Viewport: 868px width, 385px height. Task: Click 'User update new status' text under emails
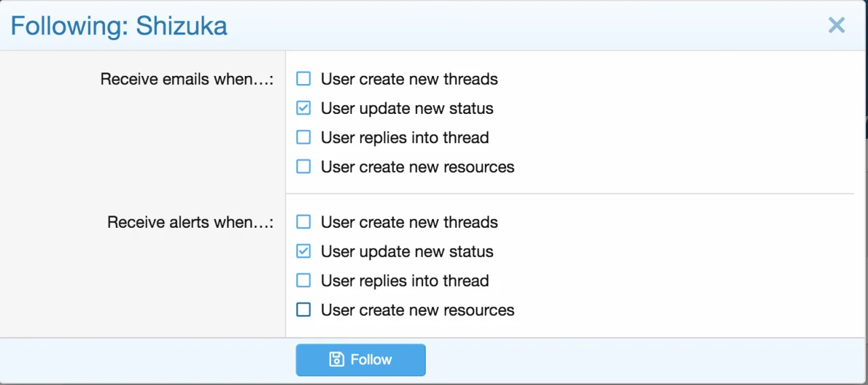pyautogui.click(x=407, y=108)
